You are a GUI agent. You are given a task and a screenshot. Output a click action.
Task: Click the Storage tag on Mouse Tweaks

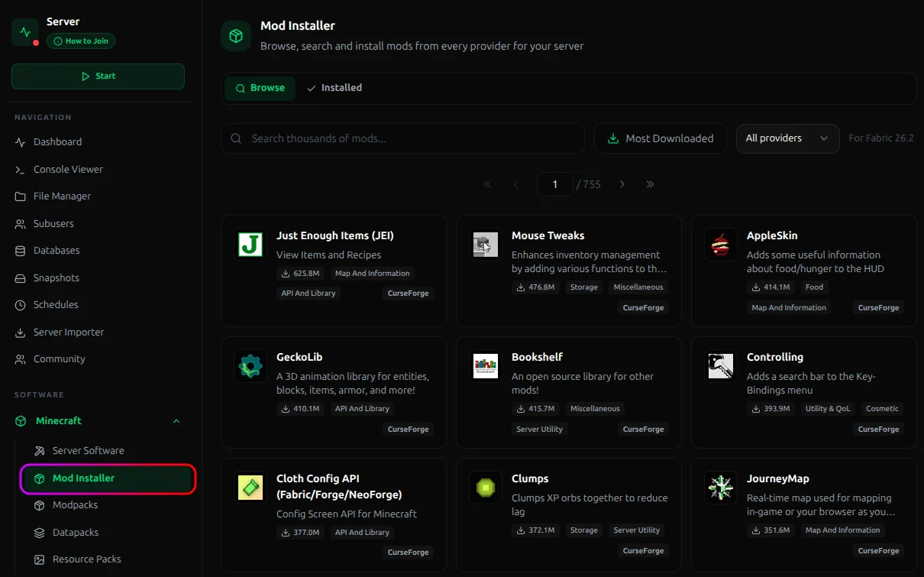click(583, 287)
